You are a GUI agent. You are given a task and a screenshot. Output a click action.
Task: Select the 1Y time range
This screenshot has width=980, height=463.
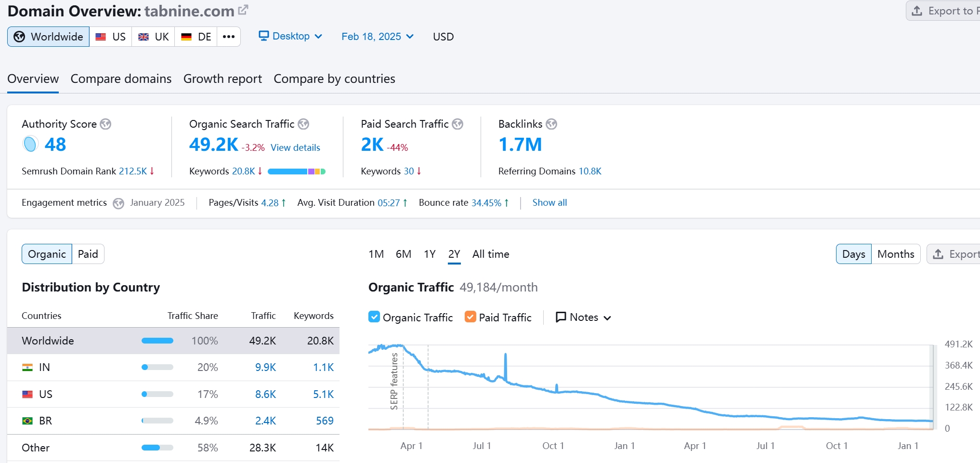[x=430, y=254]
